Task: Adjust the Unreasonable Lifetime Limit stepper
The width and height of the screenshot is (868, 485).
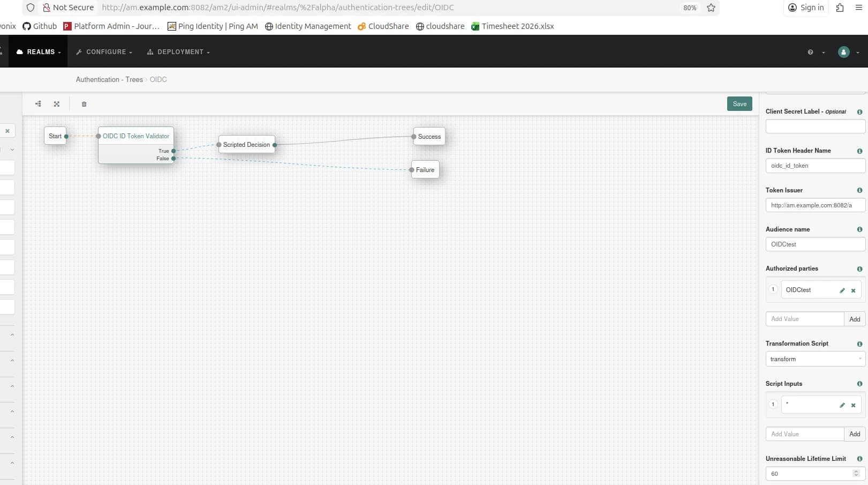Action: (x=856, y=473)
